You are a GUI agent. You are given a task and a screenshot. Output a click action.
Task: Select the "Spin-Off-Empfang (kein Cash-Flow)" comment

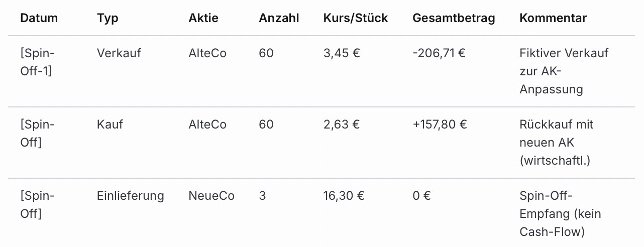click(560, 214)
